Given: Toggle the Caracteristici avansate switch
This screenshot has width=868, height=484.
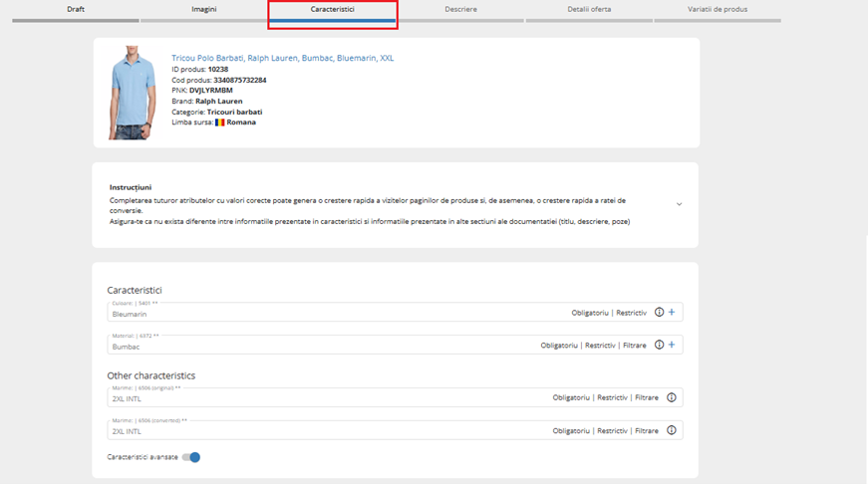Looking at the screenshot, I should click(191, 457).
